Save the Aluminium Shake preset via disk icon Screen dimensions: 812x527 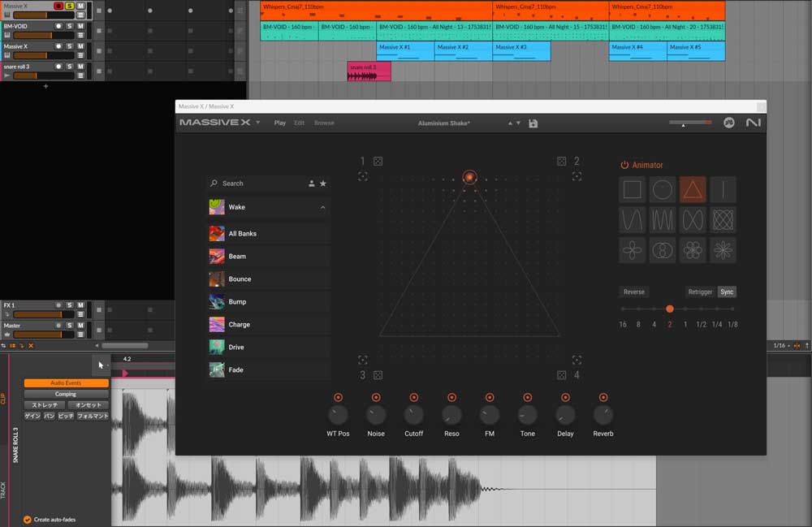point(533,123)
